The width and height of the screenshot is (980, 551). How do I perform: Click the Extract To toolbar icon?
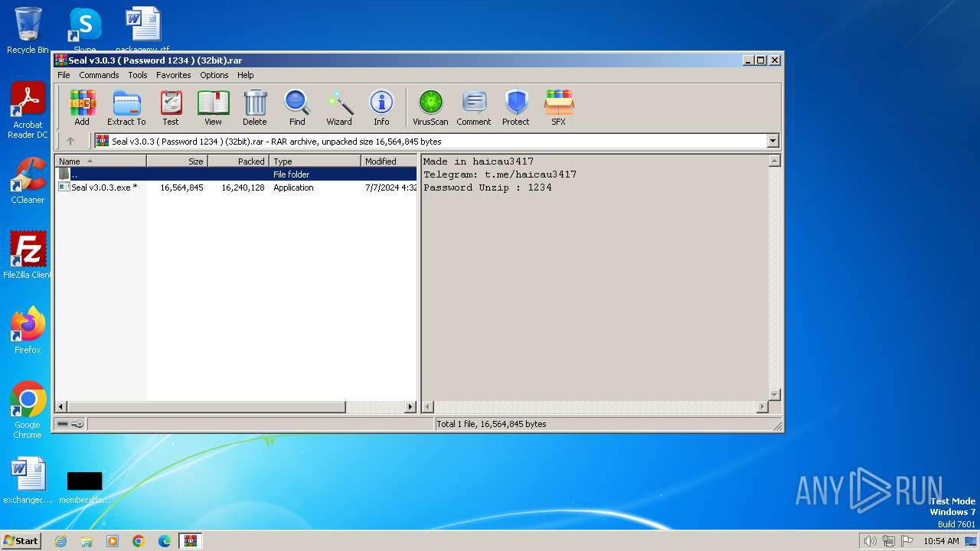pyautogui.click(x=126, y=108)
